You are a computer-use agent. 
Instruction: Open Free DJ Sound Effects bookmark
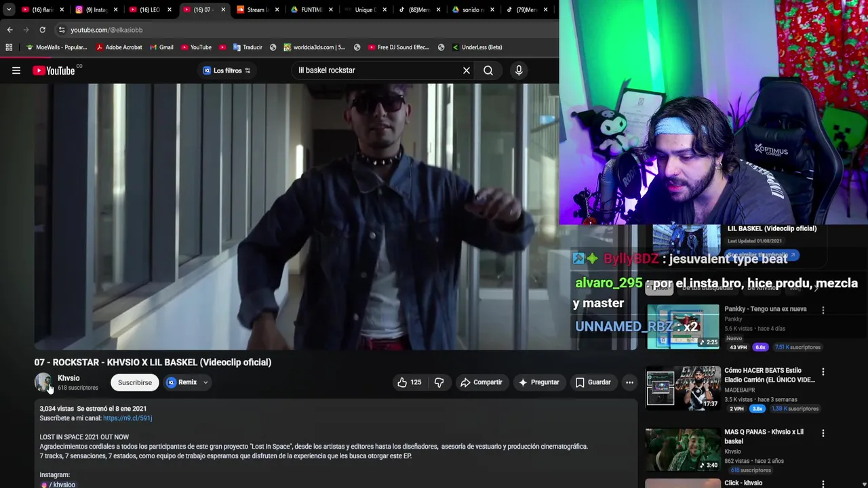point(399,47)
